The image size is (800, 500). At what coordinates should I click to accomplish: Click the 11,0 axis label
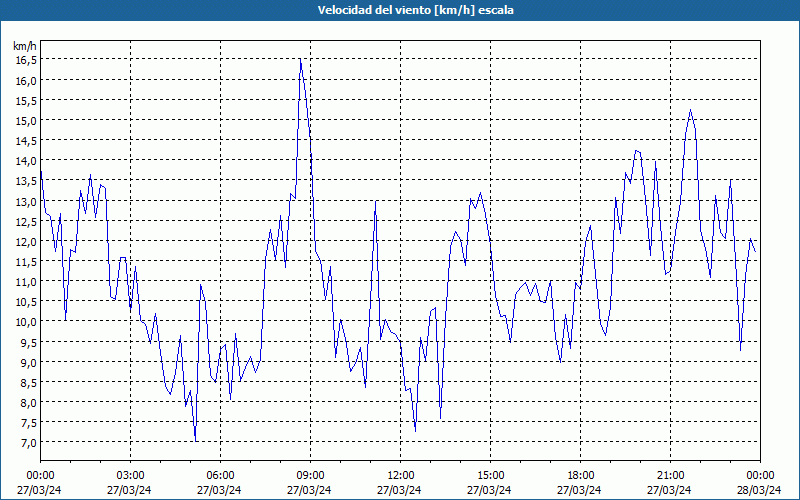tap(26, 282)
